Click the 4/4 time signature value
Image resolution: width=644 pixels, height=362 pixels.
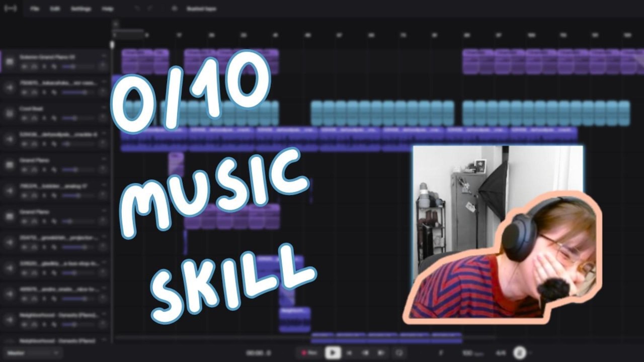[x=501, y=353]
